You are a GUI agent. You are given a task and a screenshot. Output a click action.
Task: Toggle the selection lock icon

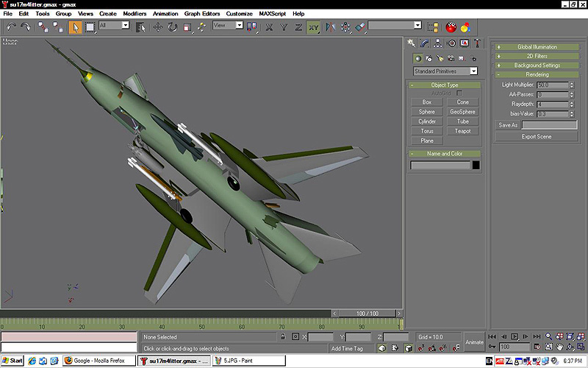[x=282, y=336]
